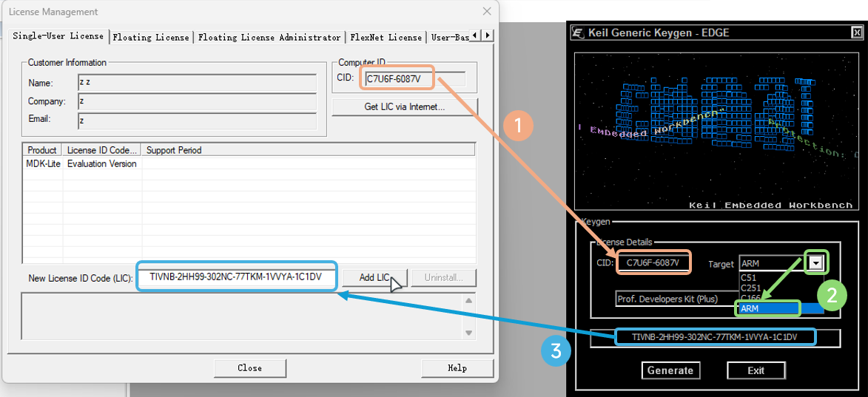
Task: Open Help in License Management dialog
Action: (457, 367)
